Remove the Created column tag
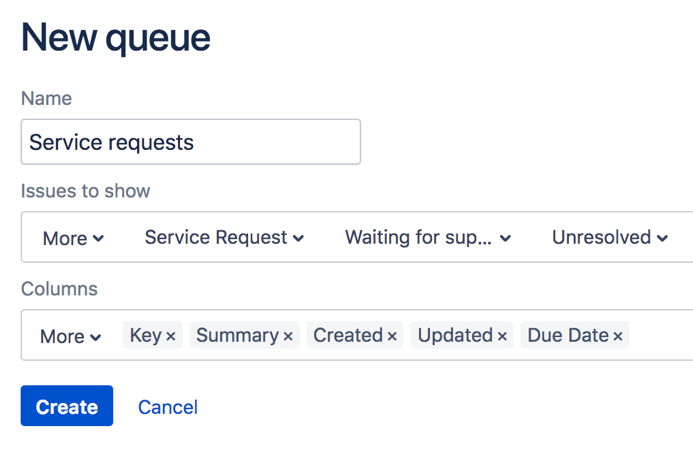This screenshot has height=455, width=693. click(x=392, y=337)
